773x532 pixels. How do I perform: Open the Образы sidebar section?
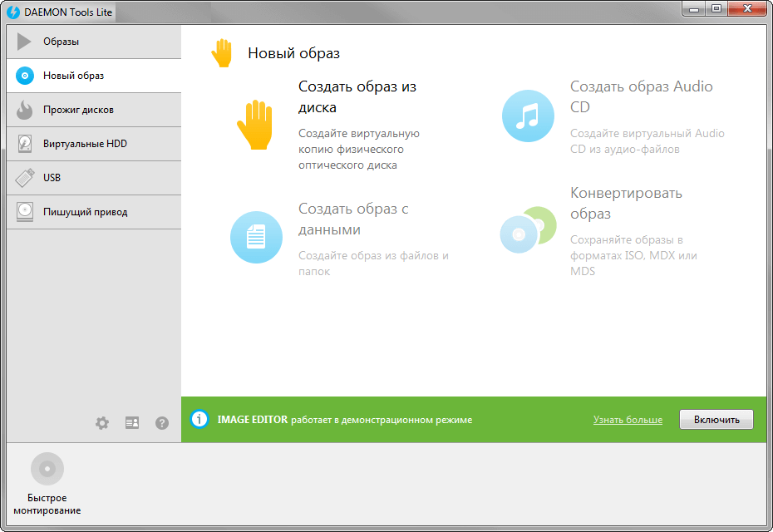(x=94, y=42)
